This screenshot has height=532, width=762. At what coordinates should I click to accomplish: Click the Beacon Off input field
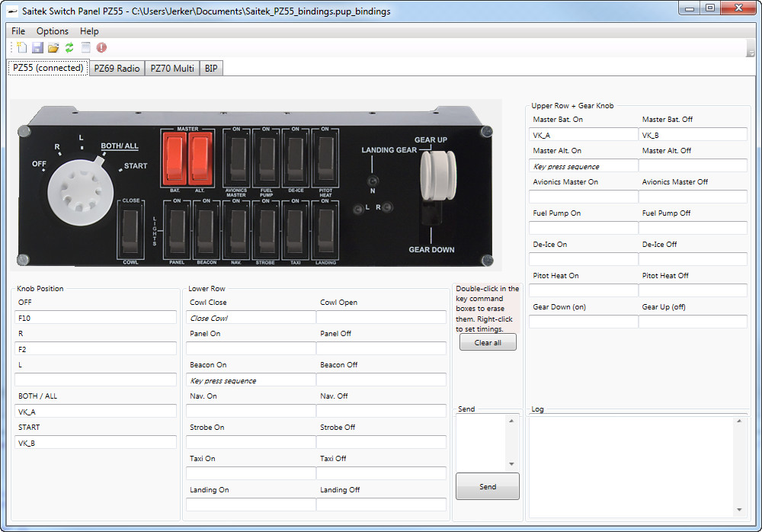[381, 380]
